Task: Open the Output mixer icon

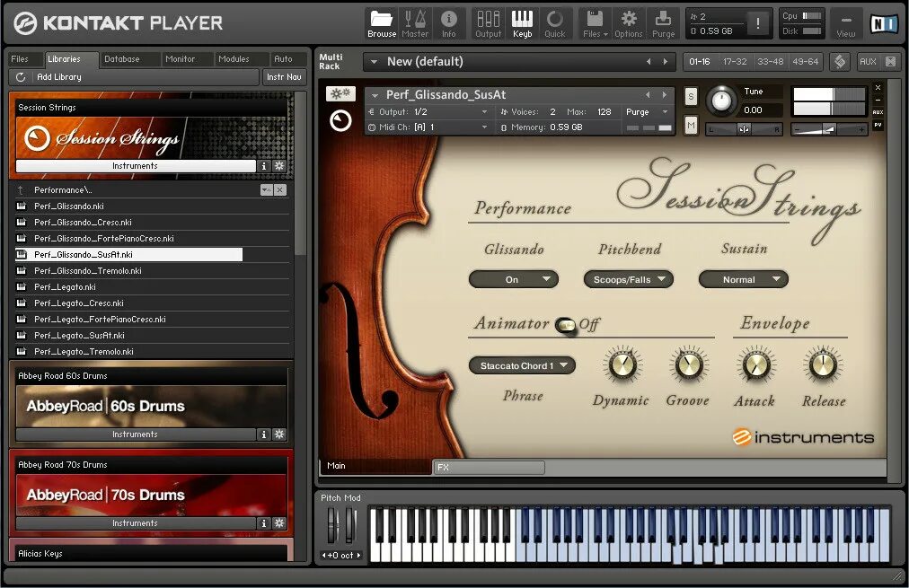Action: point(488,23)
